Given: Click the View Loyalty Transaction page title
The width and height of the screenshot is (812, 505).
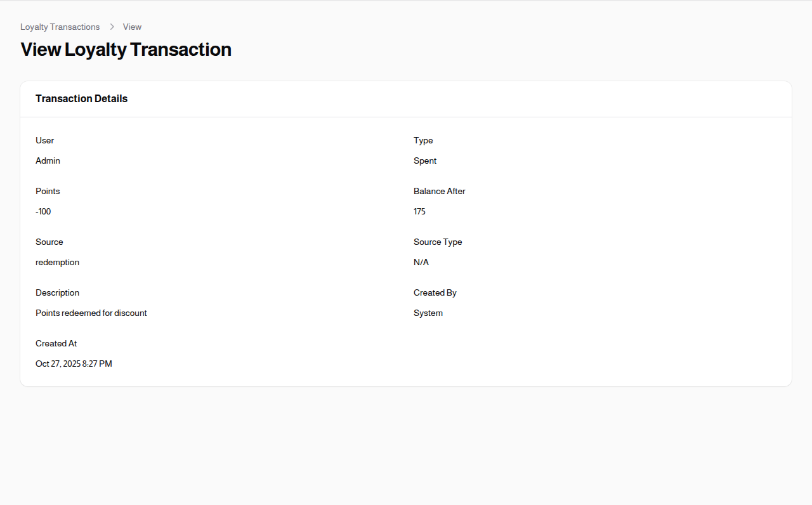Looking at the screenshot, I should point(126,49).
